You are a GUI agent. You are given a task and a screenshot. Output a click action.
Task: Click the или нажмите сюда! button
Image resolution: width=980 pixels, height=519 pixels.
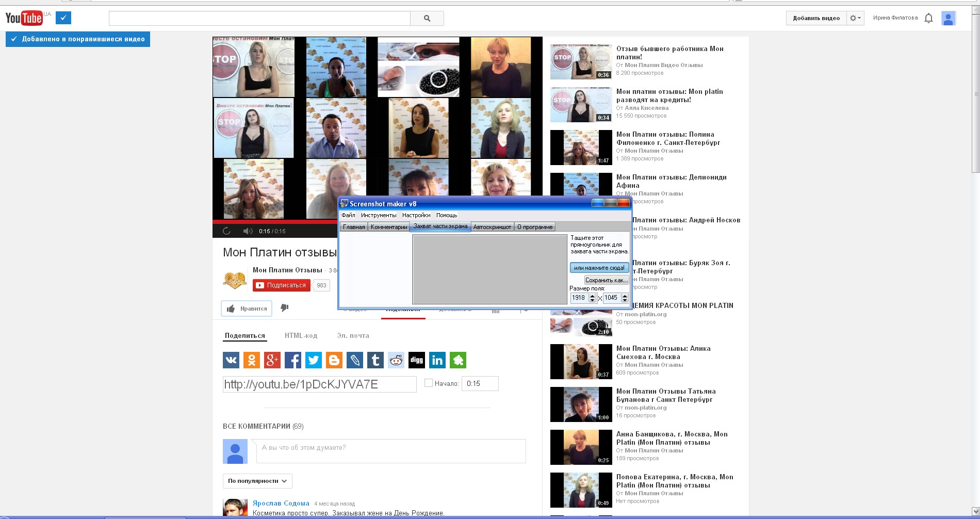599,268
